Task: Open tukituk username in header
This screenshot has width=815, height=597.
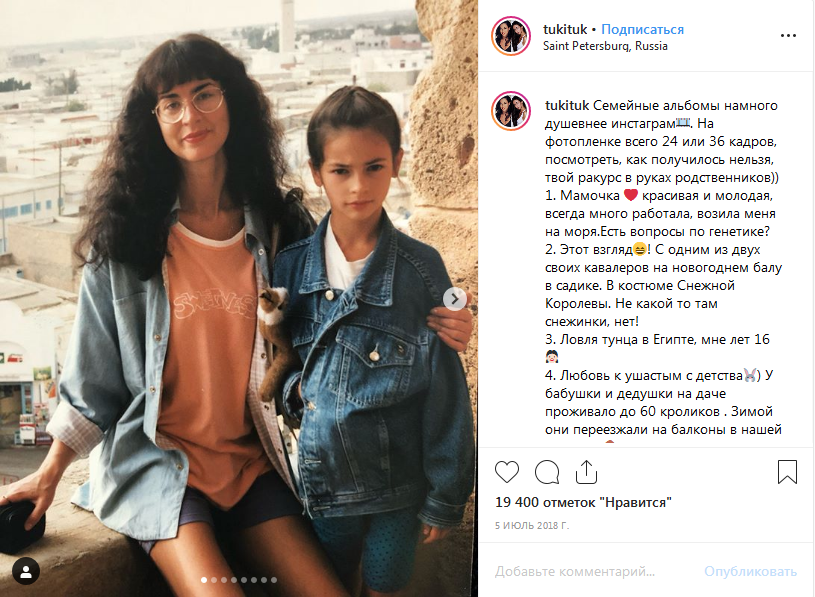Action: pyautogui.click(x=565, y=30)
